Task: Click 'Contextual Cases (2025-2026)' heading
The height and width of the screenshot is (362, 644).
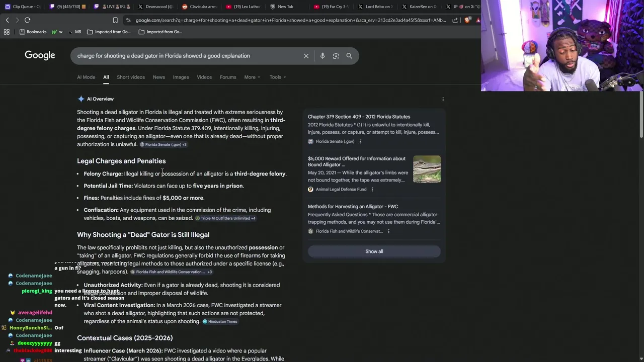Action: [125, 338]
